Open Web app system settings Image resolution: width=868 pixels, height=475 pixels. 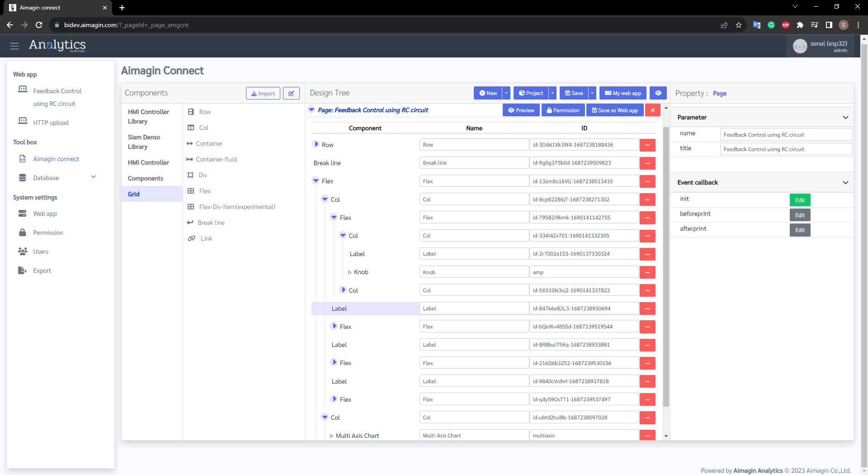click(x=44, y=214)
